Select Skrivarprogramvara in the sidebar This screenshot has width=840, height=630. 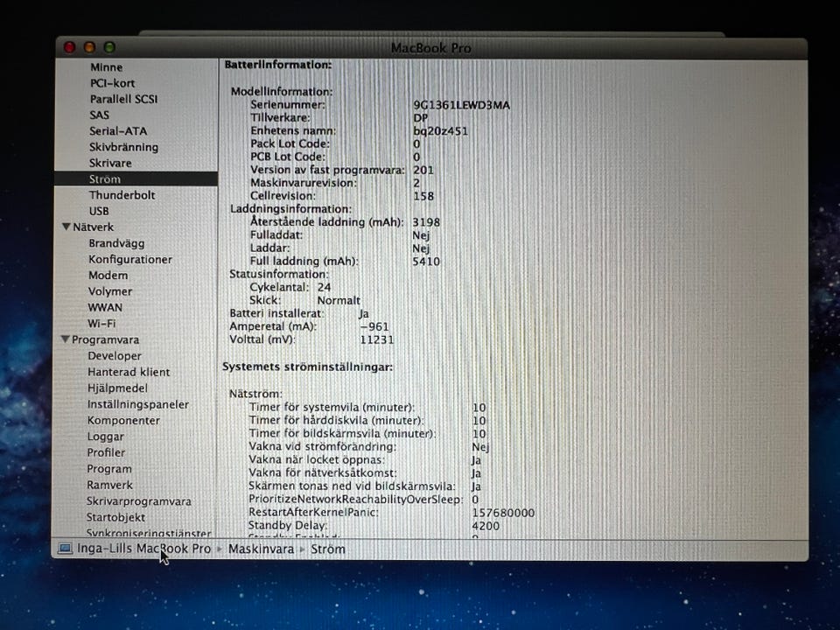tap(139, 501)
